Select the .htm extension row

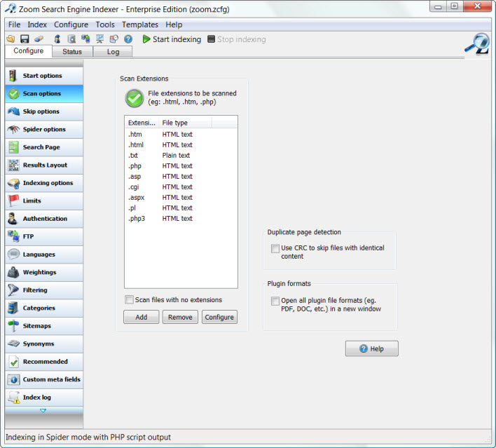point(181,134)
